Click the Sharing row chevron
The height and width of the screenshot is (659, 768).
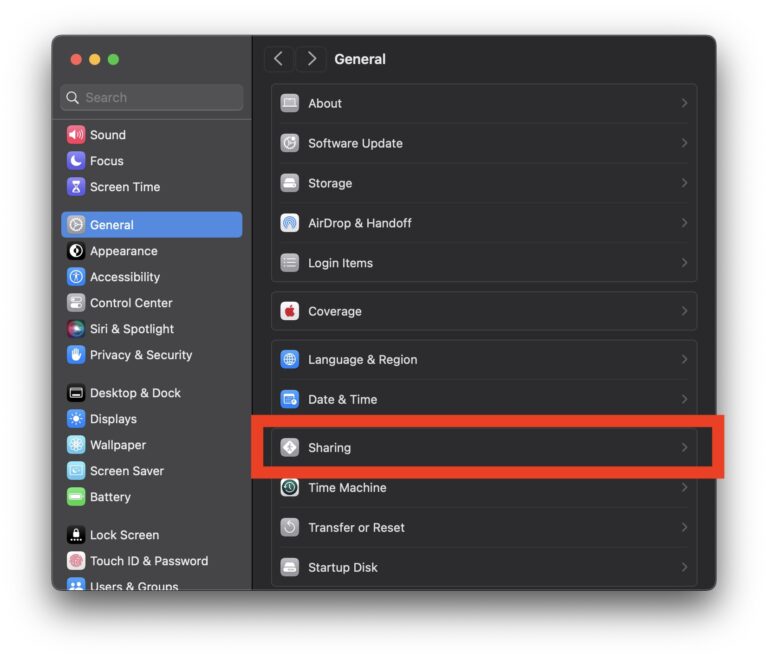tap(684, 447)
